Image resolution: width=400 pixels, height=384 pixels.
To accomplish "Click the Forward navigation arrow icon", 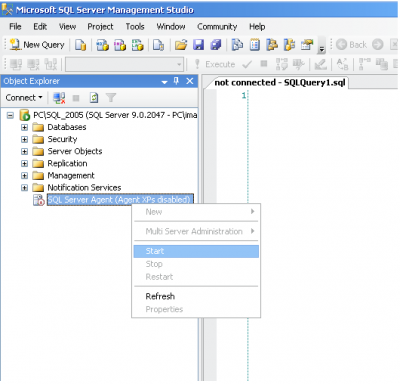I will pyautogui.click(x=378, y=45).
